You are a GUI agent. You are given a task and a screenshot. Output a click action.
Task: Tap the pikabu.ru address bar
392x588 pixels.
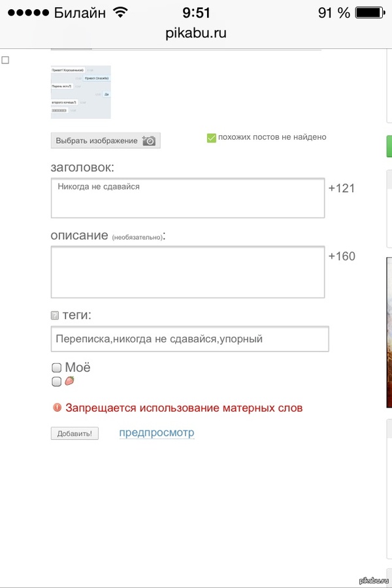click(196, 33)
